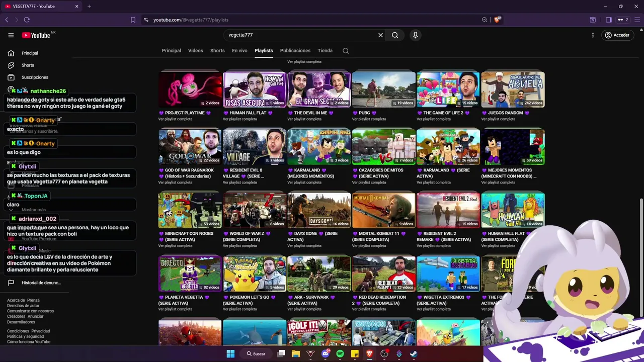Bookmark this page in the address bar

click(133, 20)
